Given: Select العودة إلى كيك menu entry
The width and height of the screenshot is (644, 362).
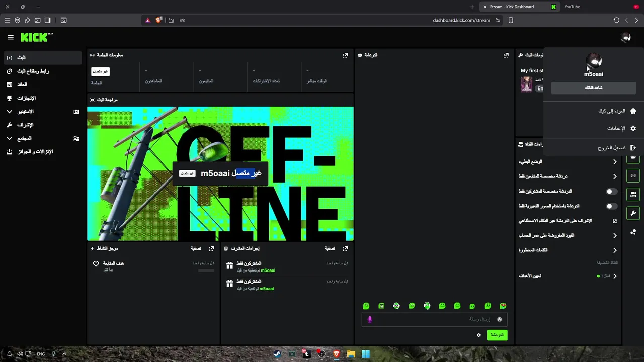Looking at the screenshot, I should 593,111.
